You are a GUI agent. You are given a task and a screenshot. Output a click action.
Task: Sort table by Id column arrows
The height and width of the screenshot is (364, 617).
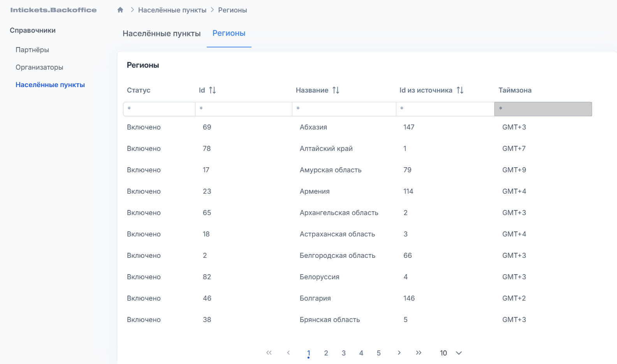click(x=213, y=90)
